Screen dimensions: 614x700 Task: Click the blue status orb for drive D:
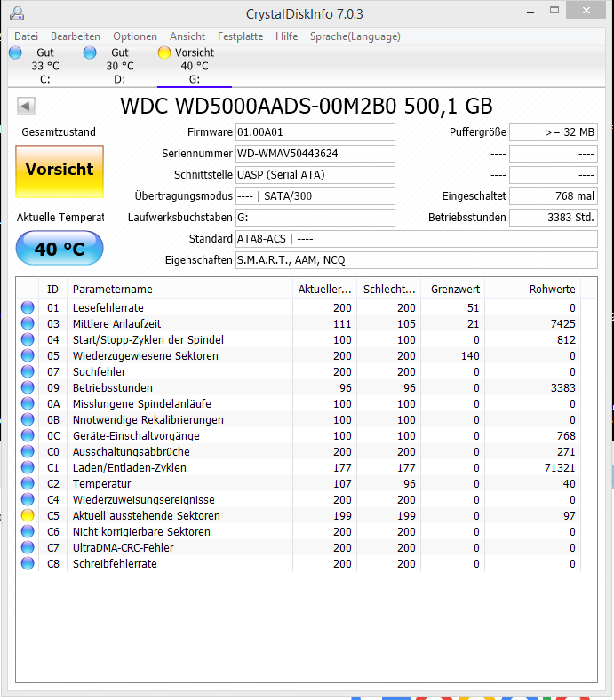(x=90, y=52)
